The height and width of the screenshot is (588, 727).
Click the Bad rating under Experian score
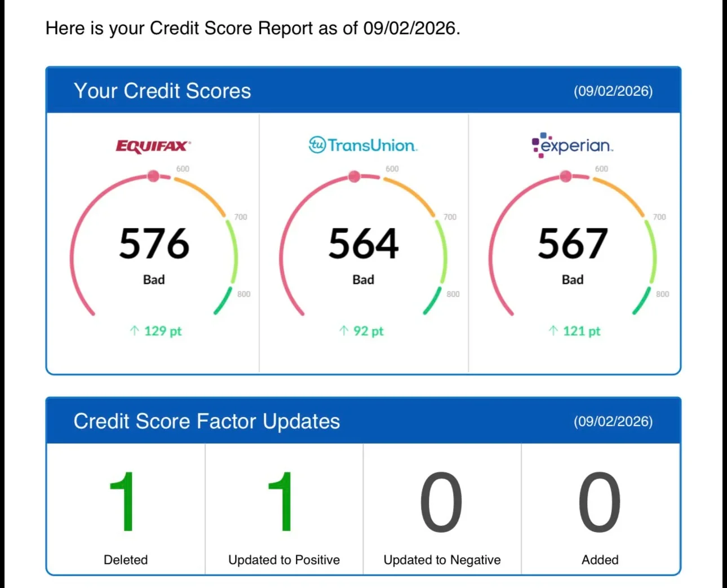click(x=573, y=280)
